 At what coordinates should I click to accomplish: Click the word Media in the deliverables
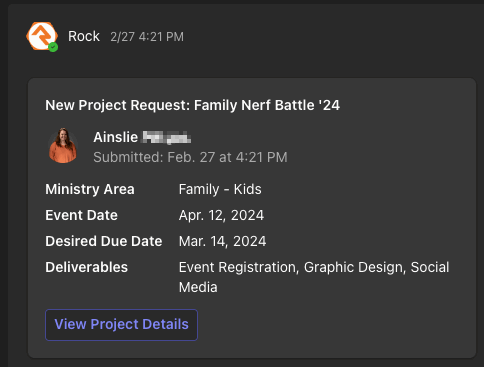(x=198, y=287)
